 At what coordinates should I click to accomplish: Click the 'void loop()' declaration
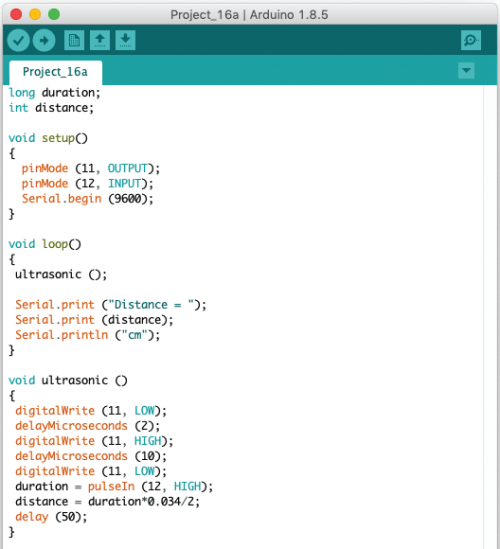coord(45,244)
